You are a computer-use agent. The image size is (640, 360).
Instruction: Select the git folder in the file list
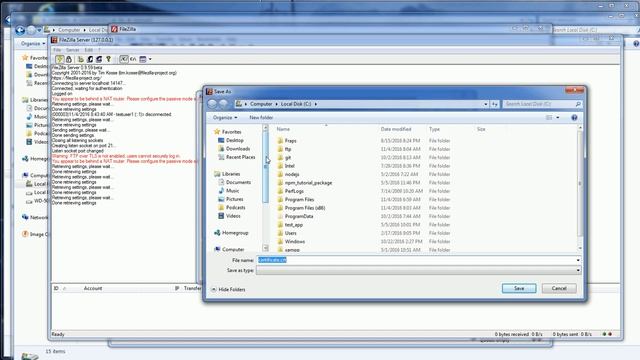288,158
